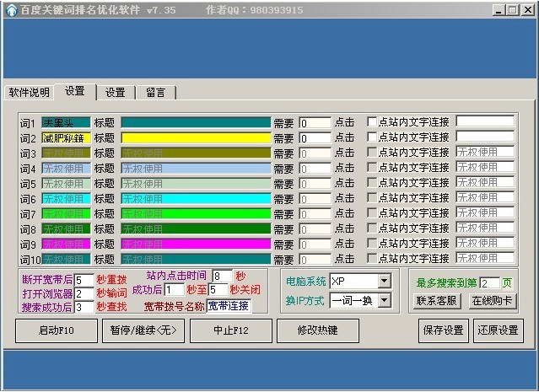Screen dimensions: 539x392
Task: Click the bright green 词7 标题 field
Action: (196, 213)
